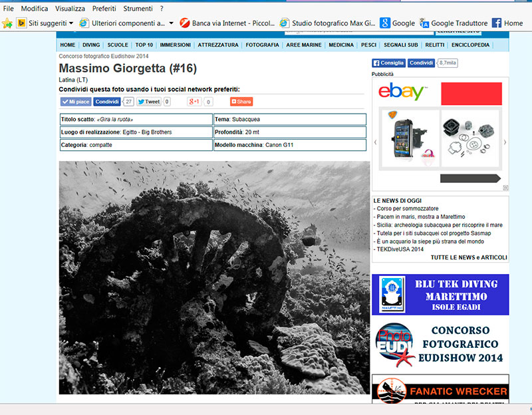532x415 pixels.
Task: Open the DIVING navigation section
Action: tap(91, 45)
